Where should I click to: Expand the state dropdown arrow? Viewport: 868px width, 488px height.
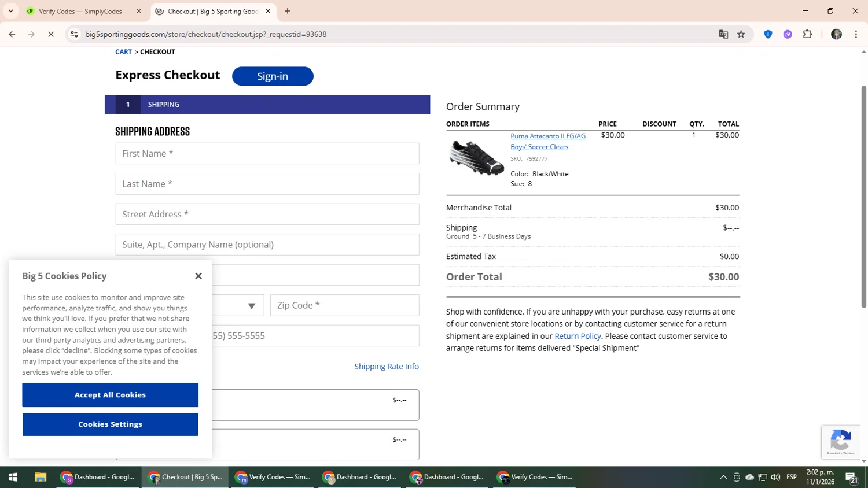point(252,306)
